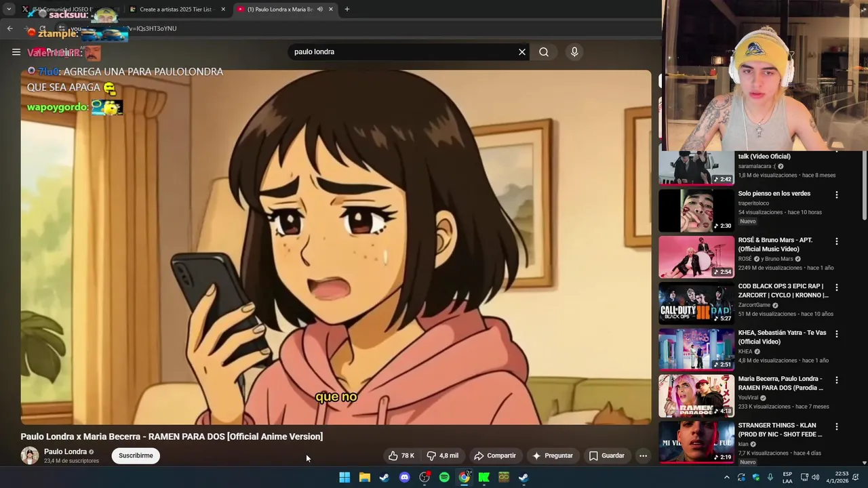Open options menu for KHEA Te Vas
The height and width of the screenshot is (488, 868).
tap(836, 333)
